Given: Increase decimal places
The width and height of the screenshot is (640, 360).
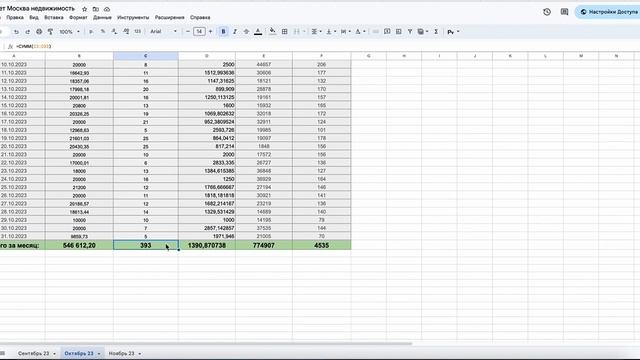Looking at the screenshot, I should (126, 31).
